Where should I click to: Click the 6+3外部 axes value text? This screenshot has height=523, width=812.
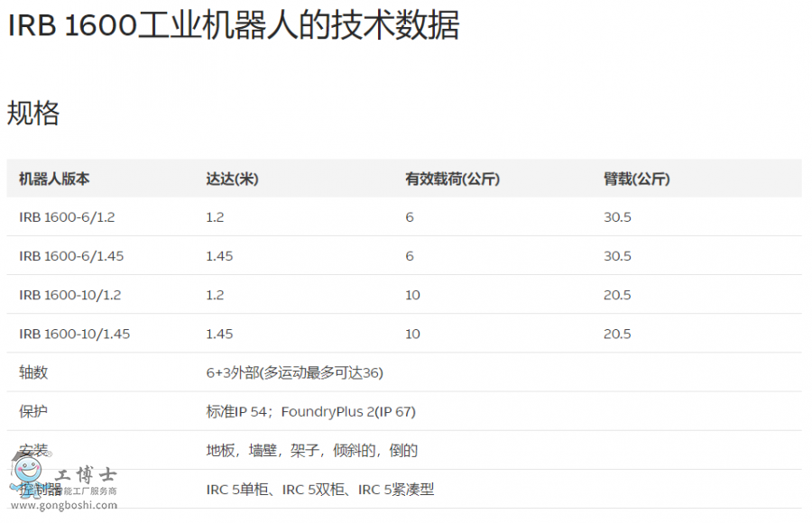(x=294, y=372)
